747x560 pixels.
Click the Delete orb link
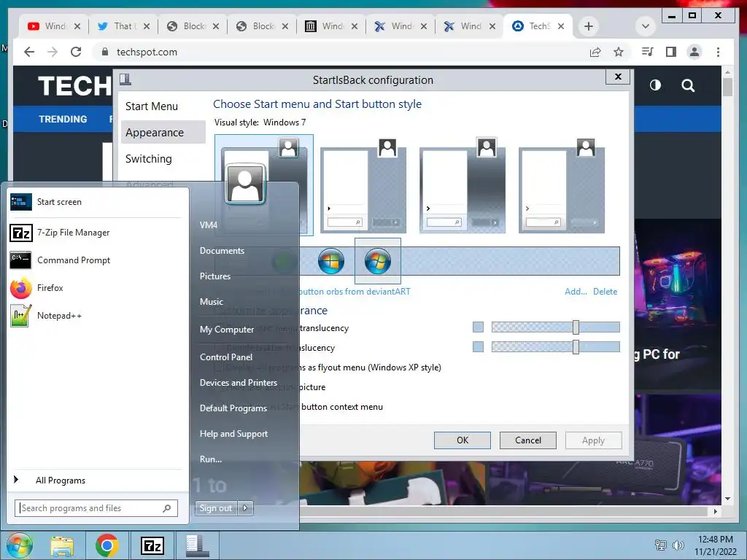click(605, 292)
